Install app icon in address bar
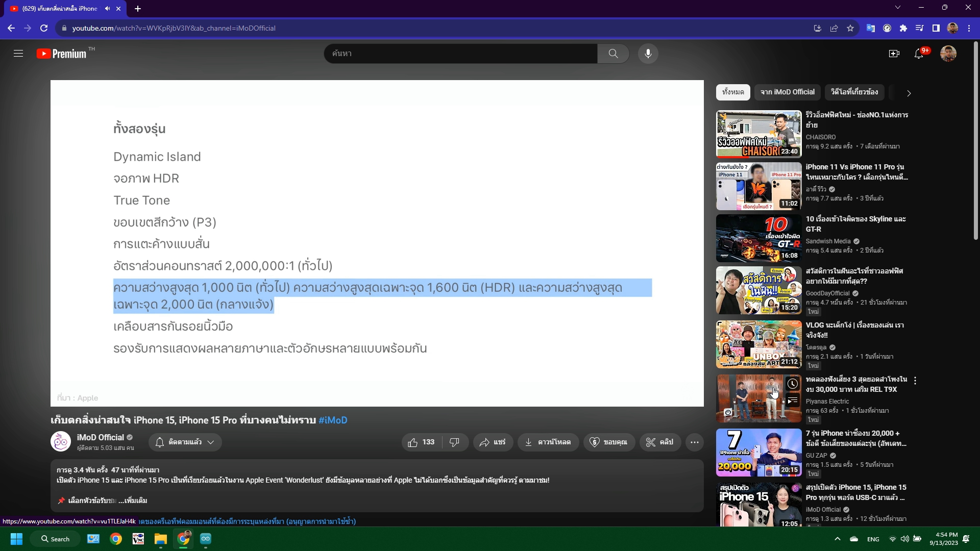The height and width of the screenshot is (551, 980). coord(818,28)
